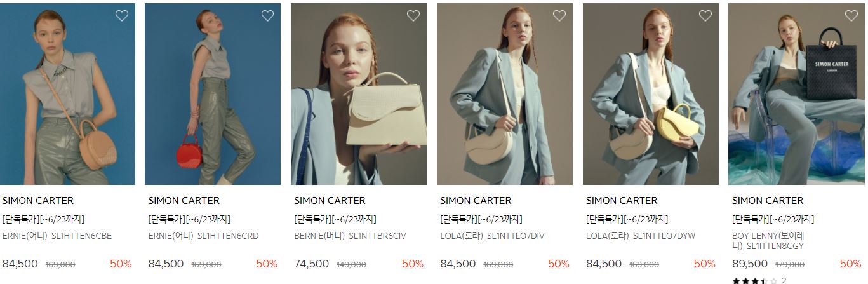Open the black SIMON CARTER tote image
This screenshot has height=284, width=868.
tap(796, 94)
